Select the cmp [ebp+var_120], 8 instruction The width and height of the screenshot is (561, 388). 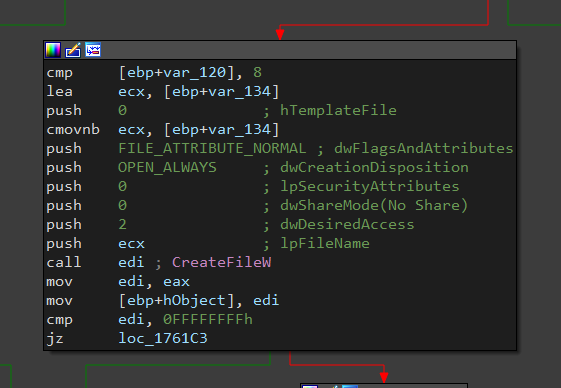154,73
